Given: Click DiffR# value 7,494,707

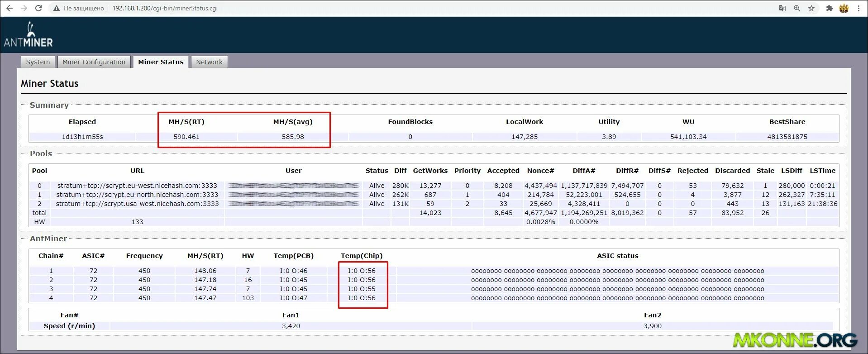Looking at the screenshot, I should (x=627, y=186).
